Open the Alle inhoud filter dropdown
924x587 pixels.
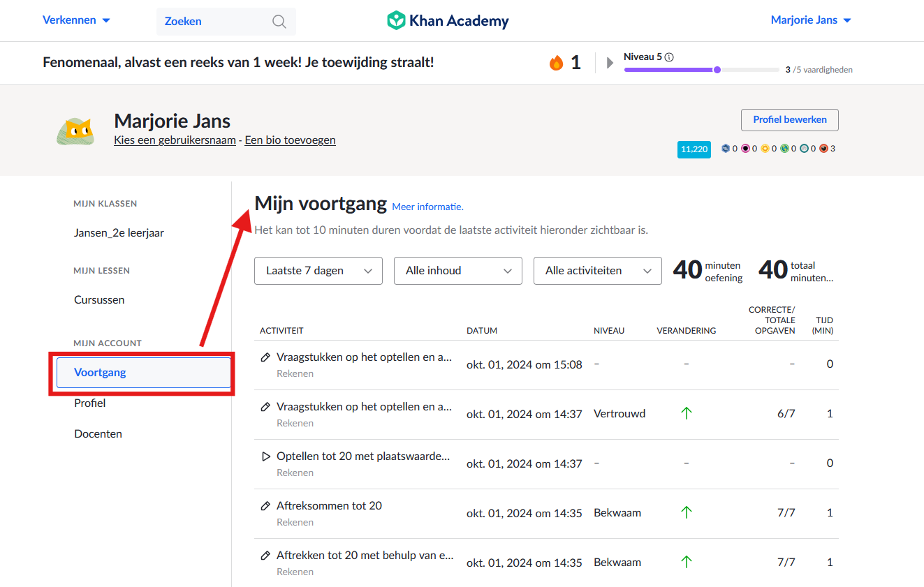(x=458, y=271)
